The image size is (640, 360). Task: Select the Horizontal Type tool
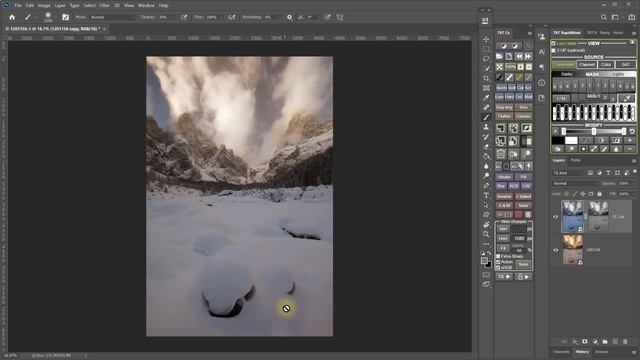(x=486, y=196)
